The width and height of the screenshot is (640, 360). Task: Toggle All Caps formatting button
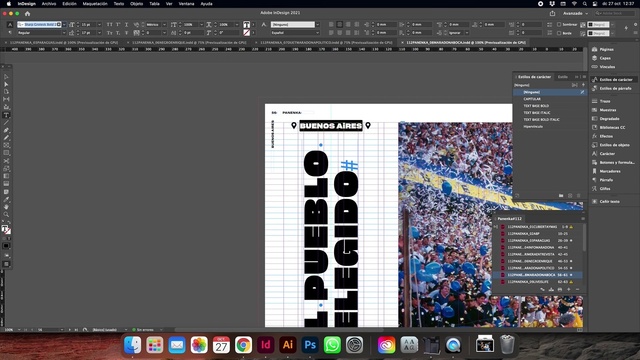pyautogui.click(x=109, y=24)
